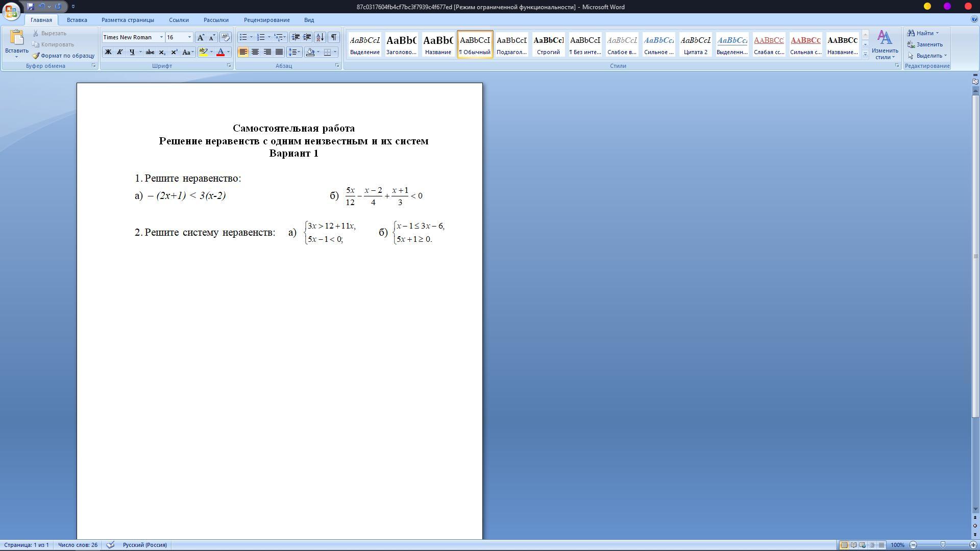Toggle show paragraph marks (¶)
Image resolution: width=980 pixels, height=551 pixels.
333,37
